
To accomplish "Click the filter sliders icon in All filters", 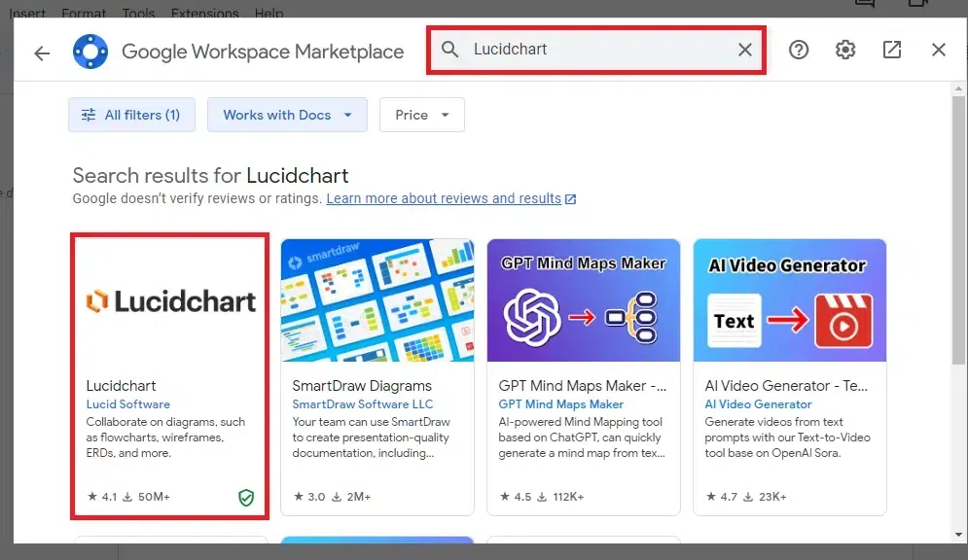I will click(x=89, y=115).
